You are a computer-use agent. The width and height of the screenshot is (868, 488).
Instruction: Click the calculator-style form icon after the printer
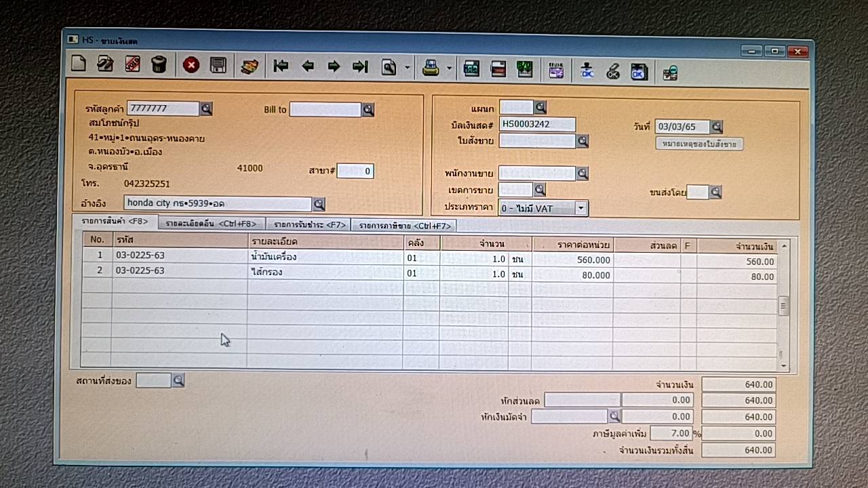tap(471, 68)
